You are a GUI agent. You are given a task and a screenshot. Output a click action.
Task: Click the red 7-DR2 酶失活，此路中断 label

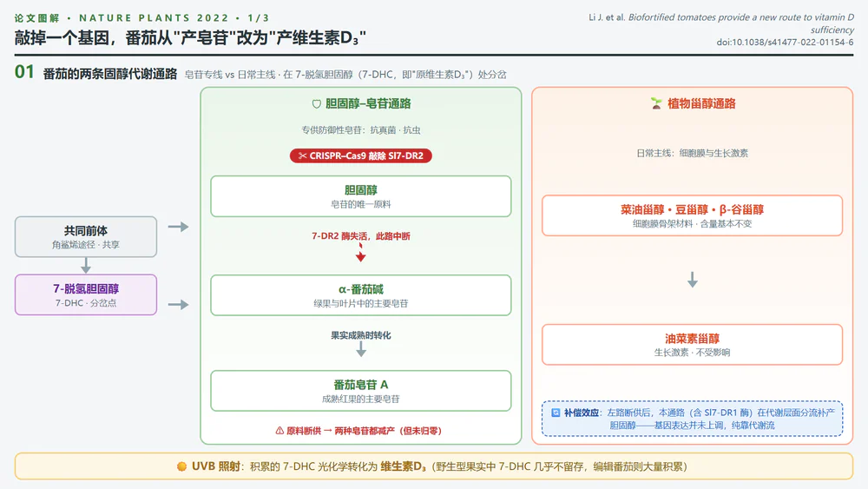(361, 236)
